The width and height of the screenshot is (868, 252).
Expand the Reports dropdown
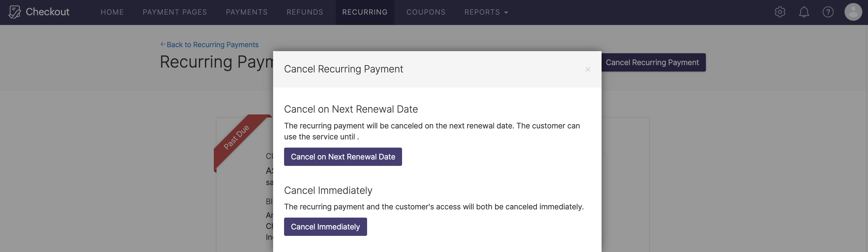click(486, 12)
